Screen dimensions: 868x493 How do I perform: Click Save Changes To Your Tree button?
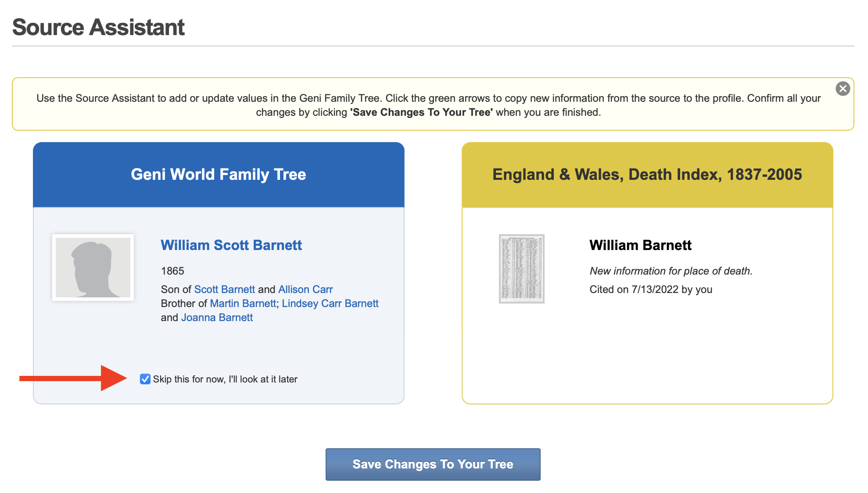[x=433, y=464]
